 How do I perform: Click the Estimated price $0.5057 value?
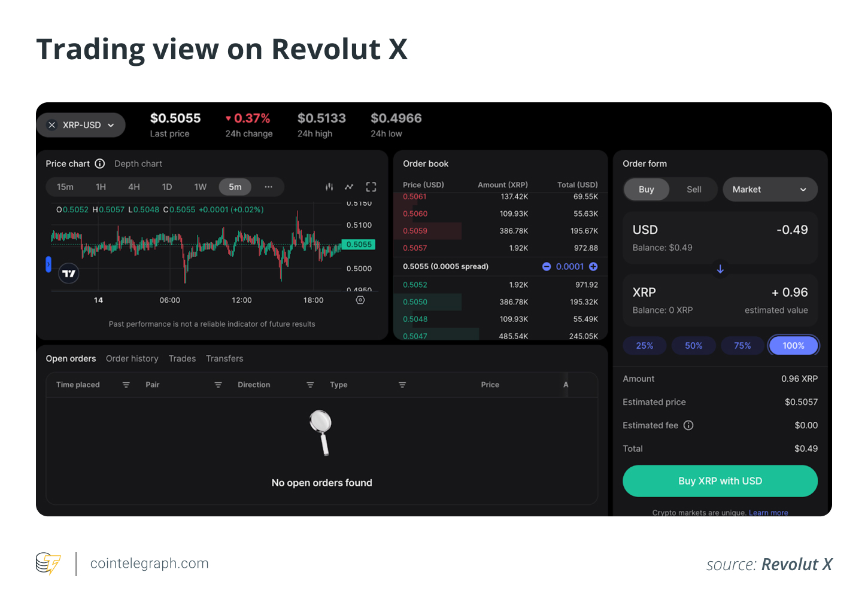pos(801,402)
